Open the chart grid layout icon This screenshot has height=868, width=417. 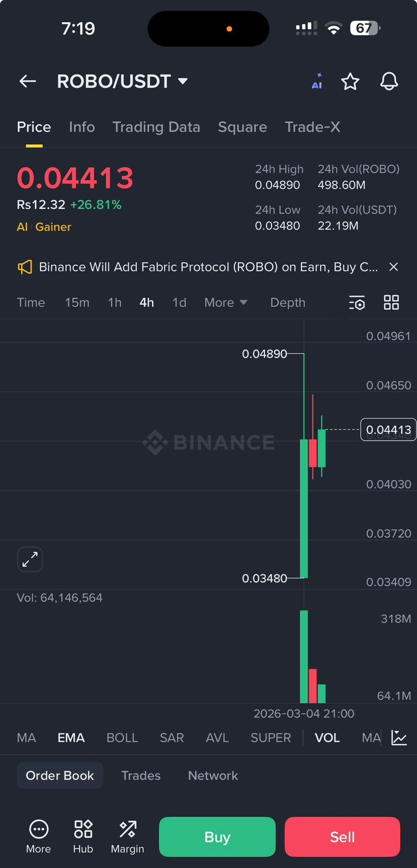click(x=391, y=303)
